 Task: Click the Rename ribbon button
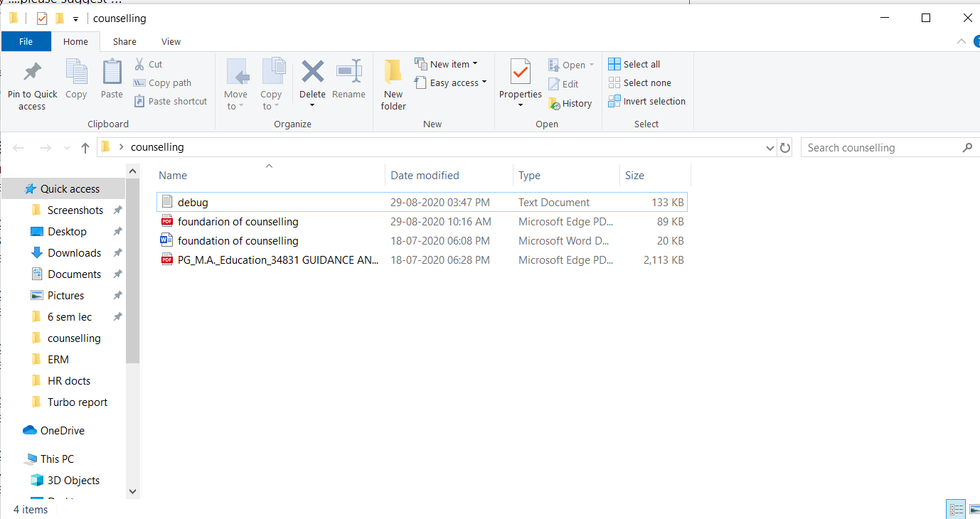tap(348, 79)
